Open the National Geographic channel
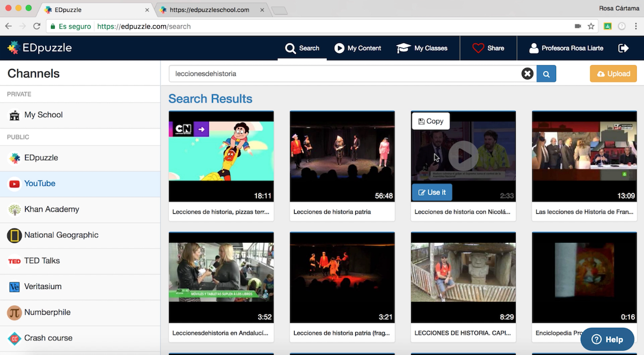This screenshot has width=644, height=355. (61, 235)
